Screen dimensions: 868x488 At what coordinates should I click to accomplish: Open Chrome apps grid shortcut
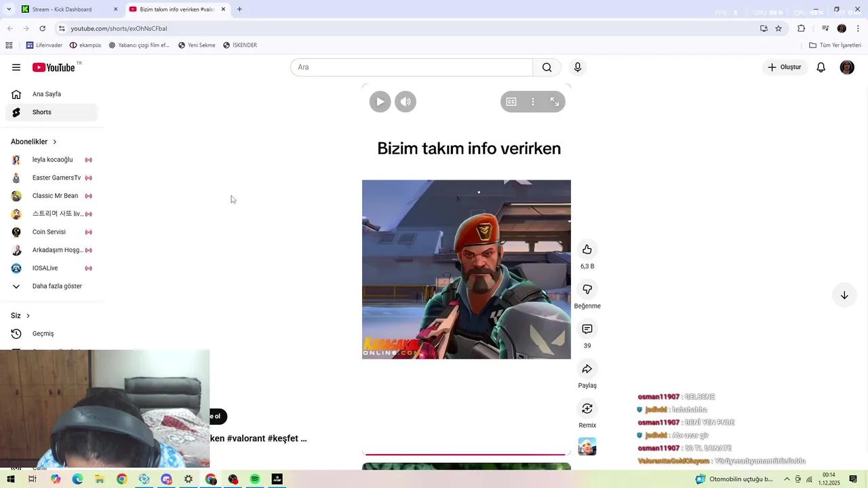coord(9,45)
